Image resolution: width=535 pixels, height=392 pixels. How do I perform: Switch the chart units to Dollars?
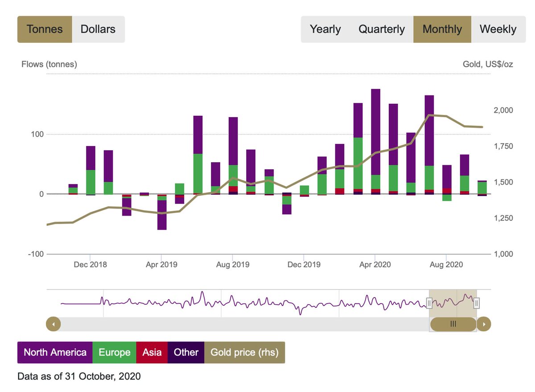pyautogui.click(x=98, y=29)
